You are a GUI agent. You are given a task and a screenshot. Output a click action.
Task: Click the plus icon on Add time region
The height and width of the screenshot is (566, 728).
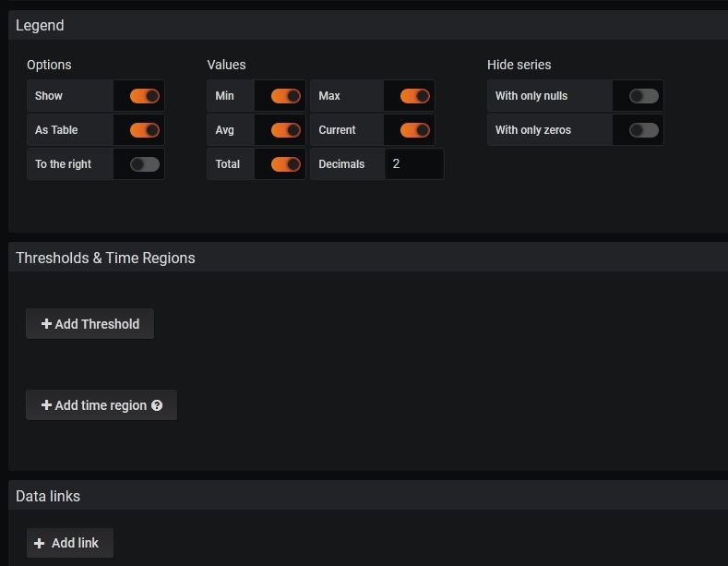tap(46, 405)
